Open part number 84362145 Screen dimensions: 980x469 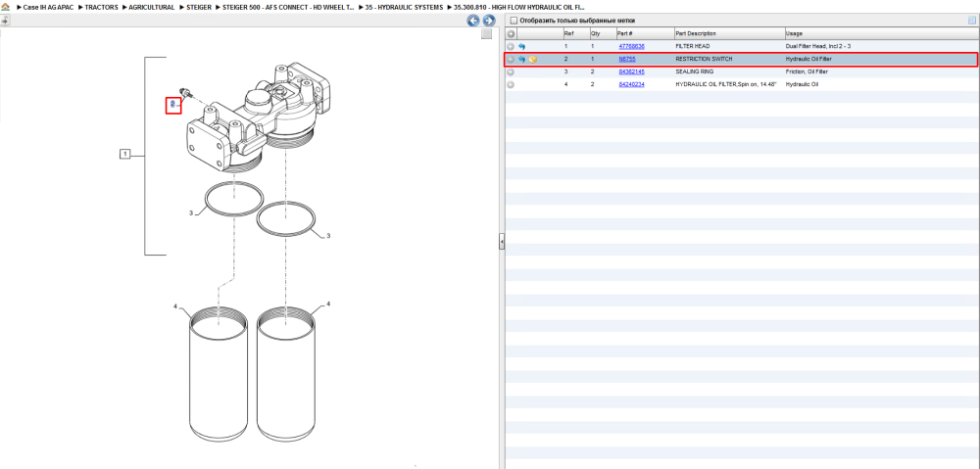[x=631, y=71]
